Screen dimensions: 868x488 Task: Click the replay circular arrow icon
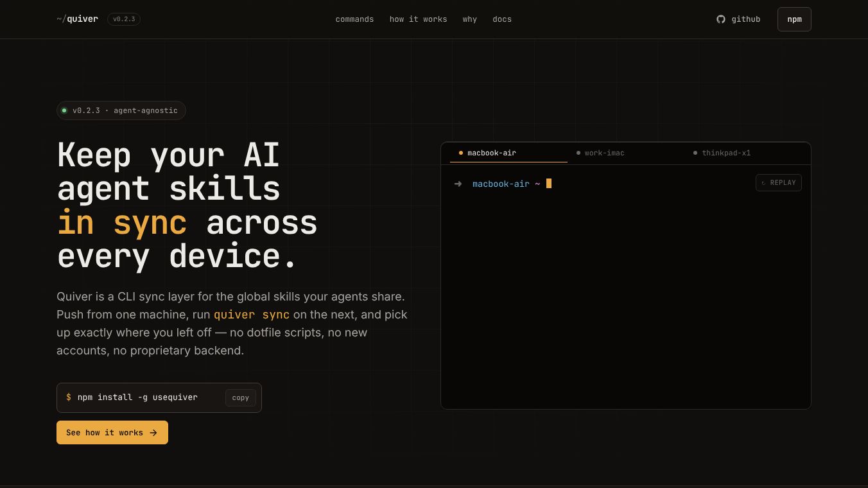(763, 183)
